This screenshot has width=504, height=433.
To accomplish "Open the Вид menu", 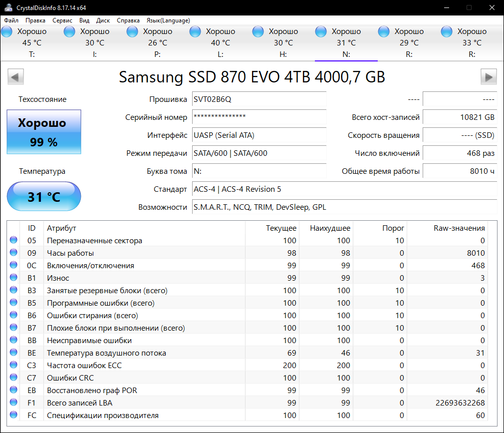I will click(x=84, y=20).
